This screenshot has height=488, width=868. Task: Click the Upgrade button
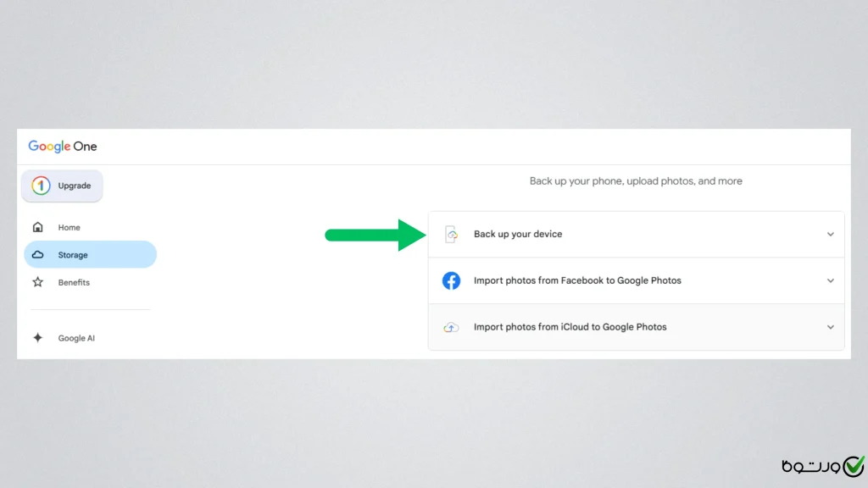62,186
